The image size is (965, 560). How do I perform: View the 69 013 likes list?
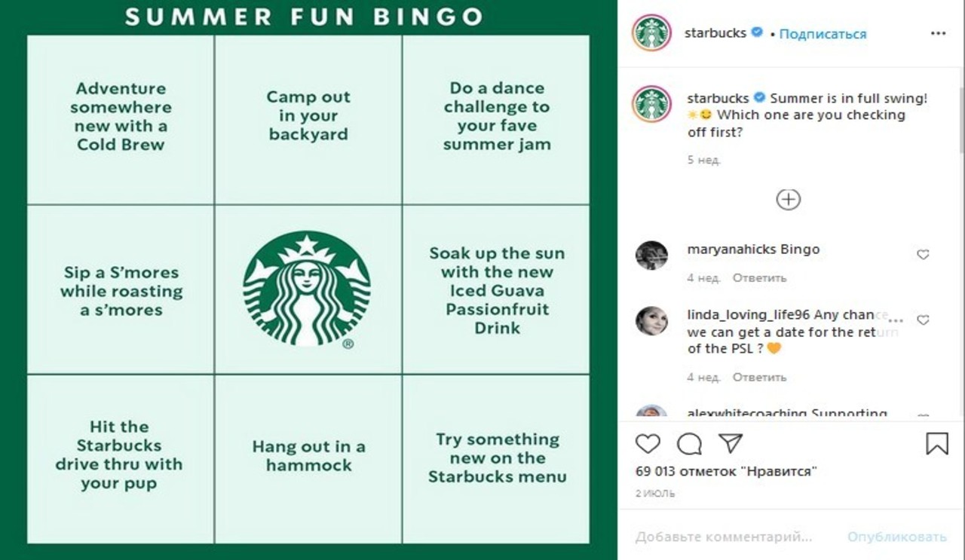727,472
